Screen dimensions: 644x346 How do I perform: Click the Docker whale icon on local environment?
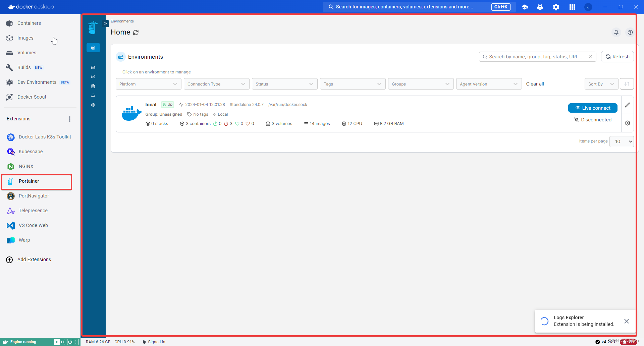pos(131,113)
